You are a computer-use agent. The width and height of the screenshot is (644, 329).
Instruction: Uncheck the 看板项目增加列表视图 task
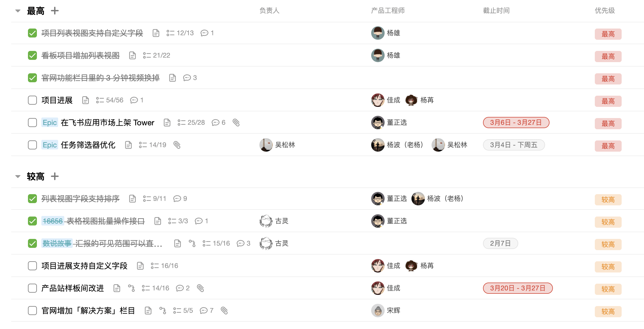32,55
